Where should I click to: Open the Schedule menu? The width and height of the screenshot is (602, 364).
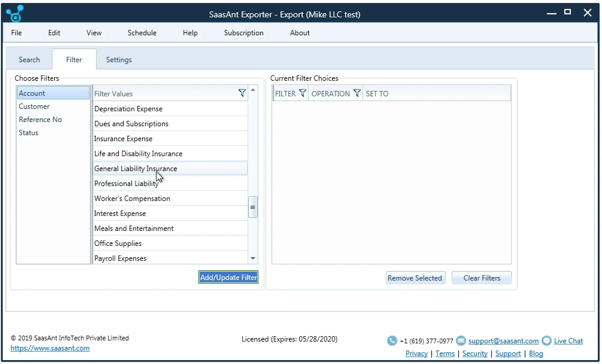[142, 33]
